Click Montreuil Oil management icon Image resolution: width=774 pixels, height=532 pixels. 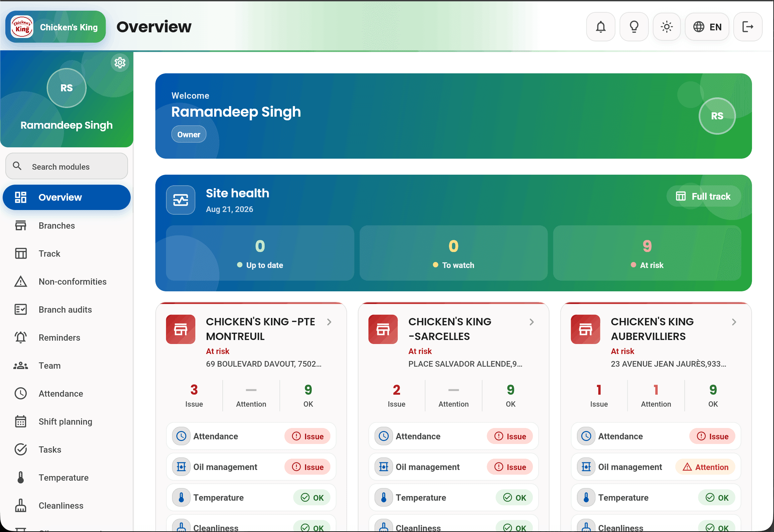181,467
